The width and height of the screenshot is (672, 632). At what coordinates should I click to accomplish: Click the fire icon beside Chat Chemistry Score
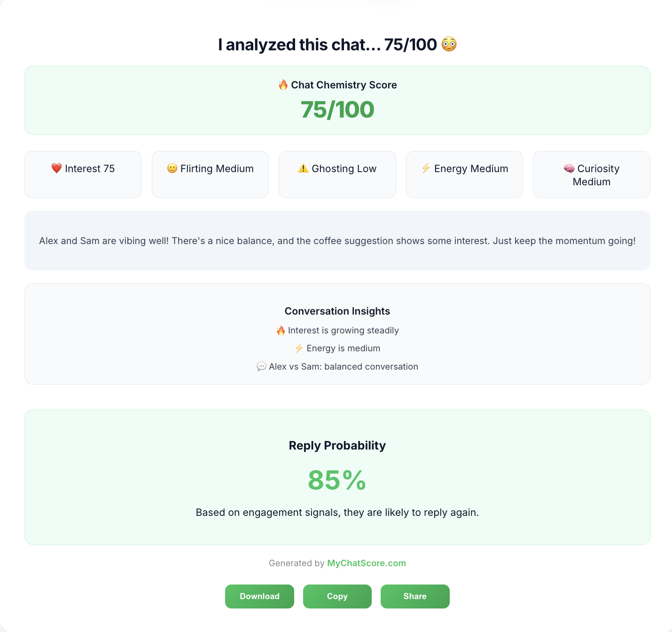click(283, 85)
